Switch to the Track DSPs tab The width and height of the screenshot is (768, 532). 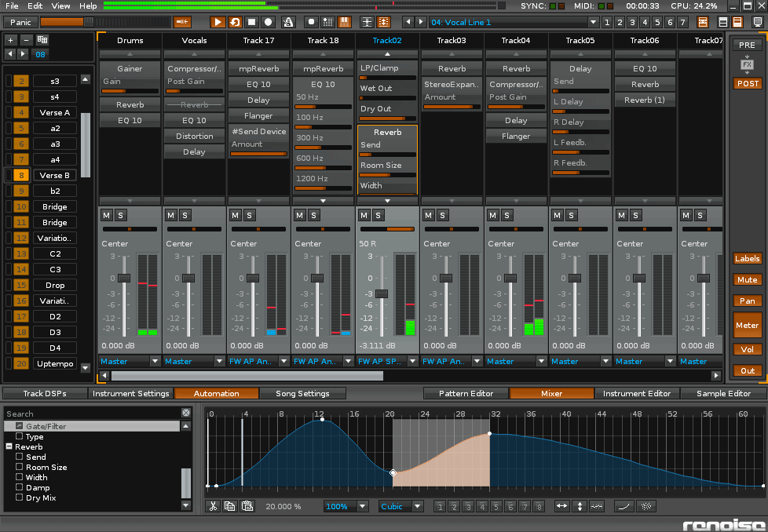45,393
